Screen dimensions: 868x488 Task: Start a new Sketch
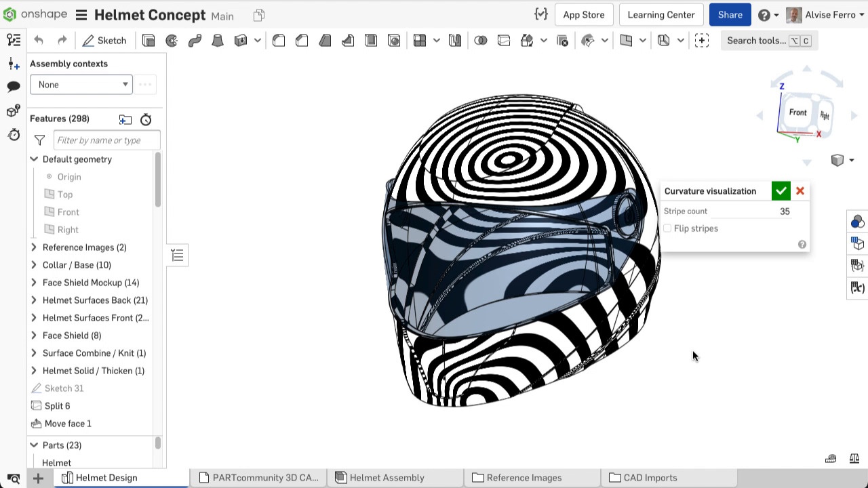(104, 41)
